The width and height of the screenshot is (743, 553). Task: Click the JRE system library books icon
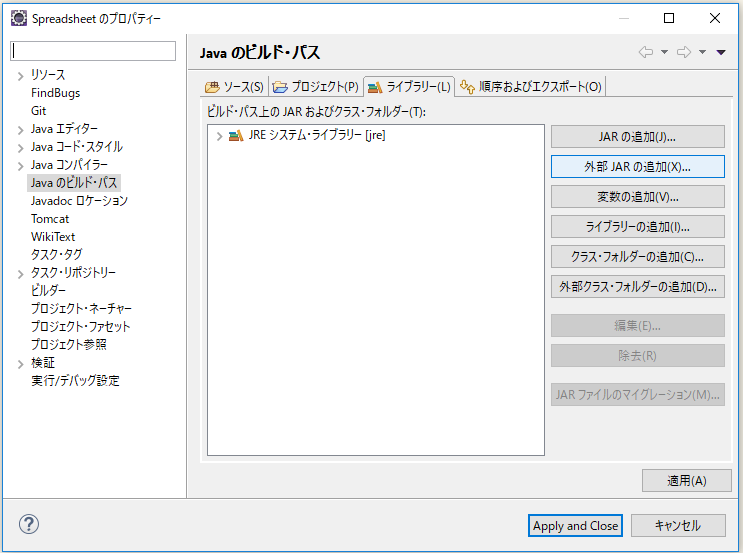coord(236,136)
